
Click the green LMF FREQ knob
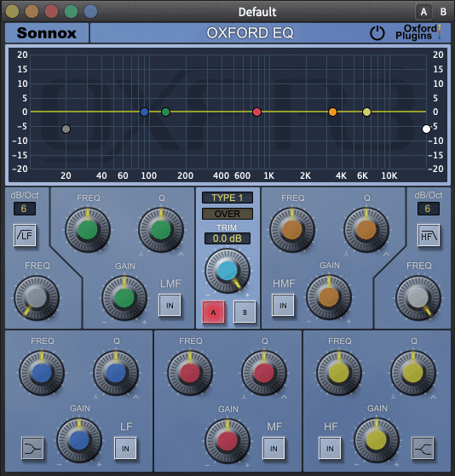(88, 230)
